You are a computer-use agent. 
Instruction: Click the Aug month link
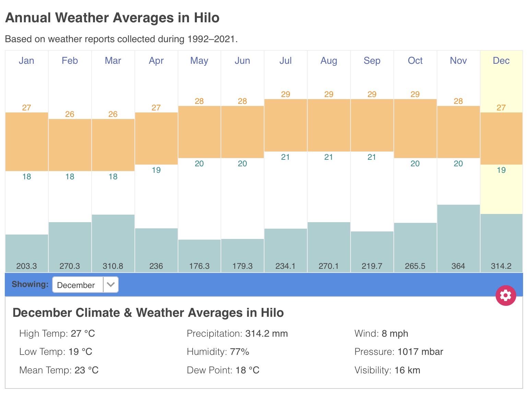pyautogui.click(x=329, y=61)
